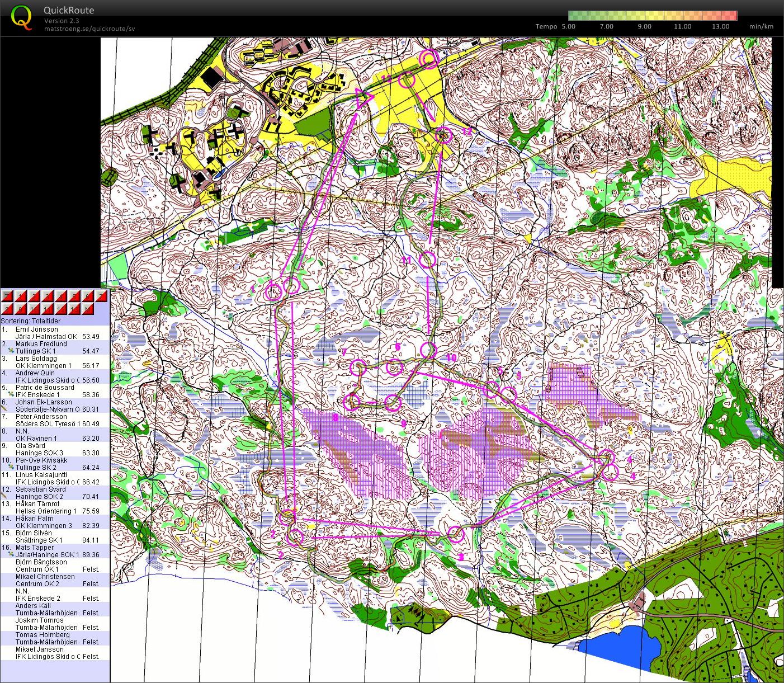Image resolution: width=784 pixels, height=683 pixels.
Task: Select the control flag icon numbered 10
Action: tap(34, 309)
